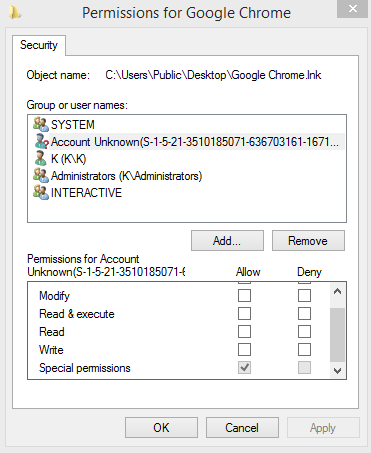Check Deny for Read permission
This screenshot has height=453, width=371.
(304, 331)
